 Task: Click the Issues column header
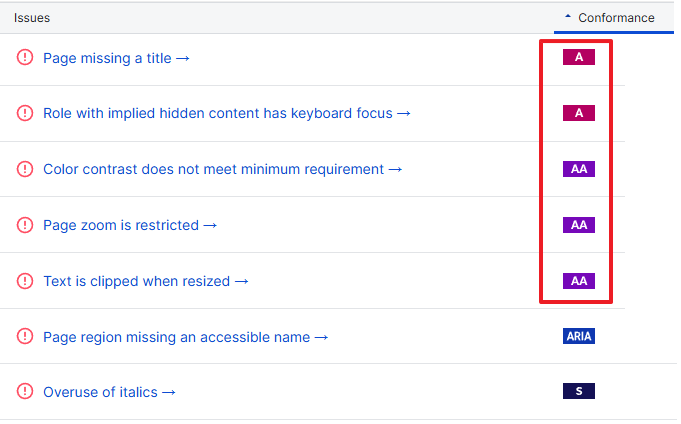pos(32,18)
